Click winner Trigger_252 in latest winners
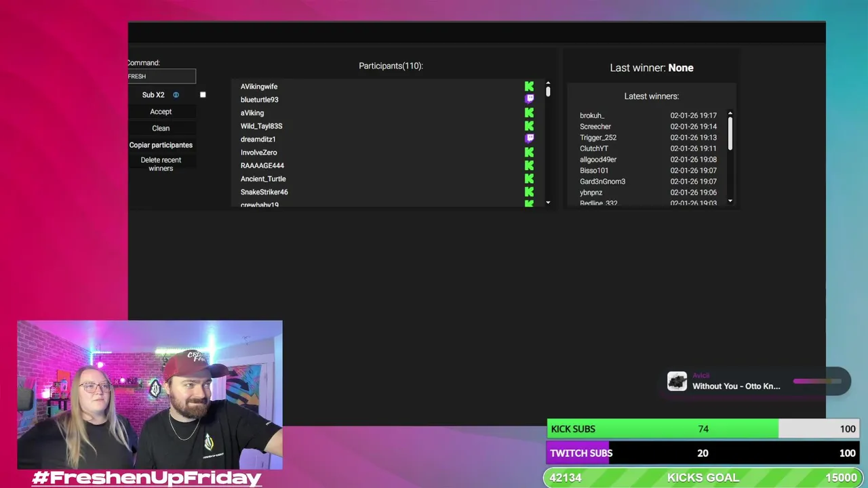Image resolution: width=868 pixels, height=488 pixels. coord(598,138)
